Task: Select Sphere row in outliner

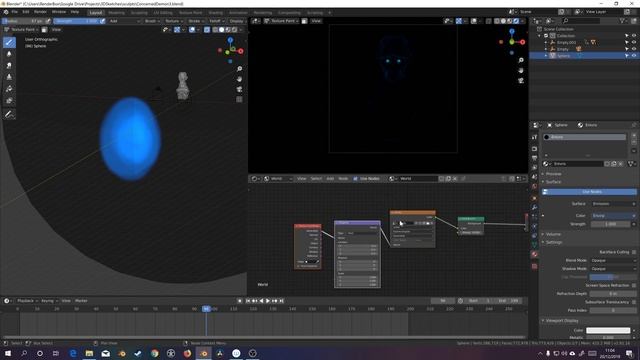Action: pyautogui.click(x=584, y=56)
